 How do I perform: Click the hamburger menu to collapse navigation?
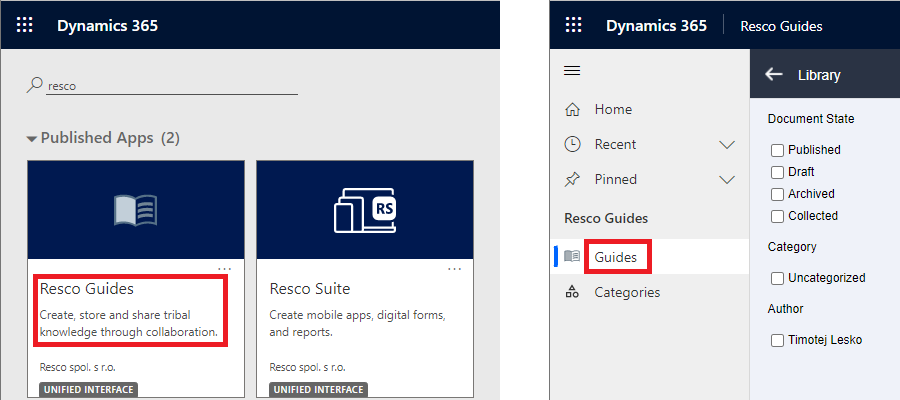[x=573, y=71]
